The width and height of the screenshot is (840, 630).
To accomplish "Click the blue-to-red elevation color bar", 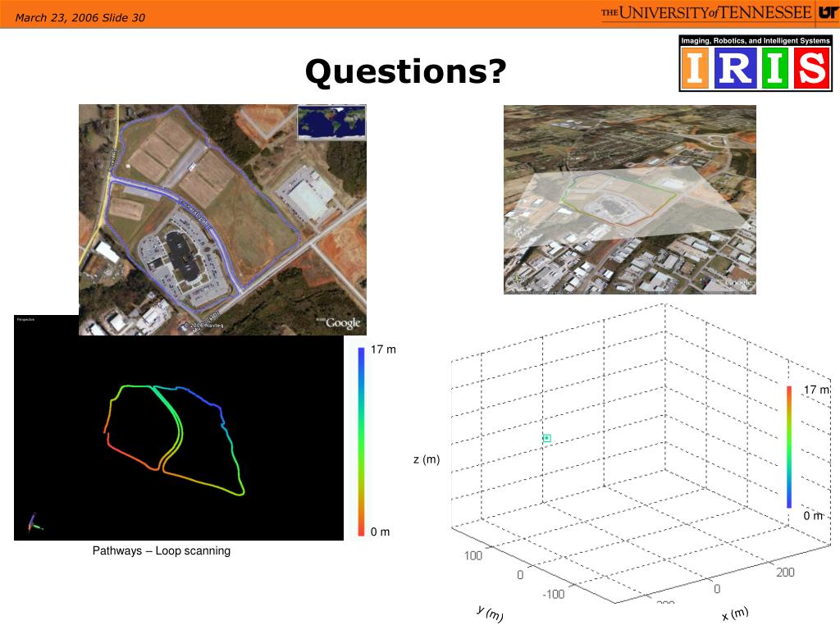I will coord(361,441).
